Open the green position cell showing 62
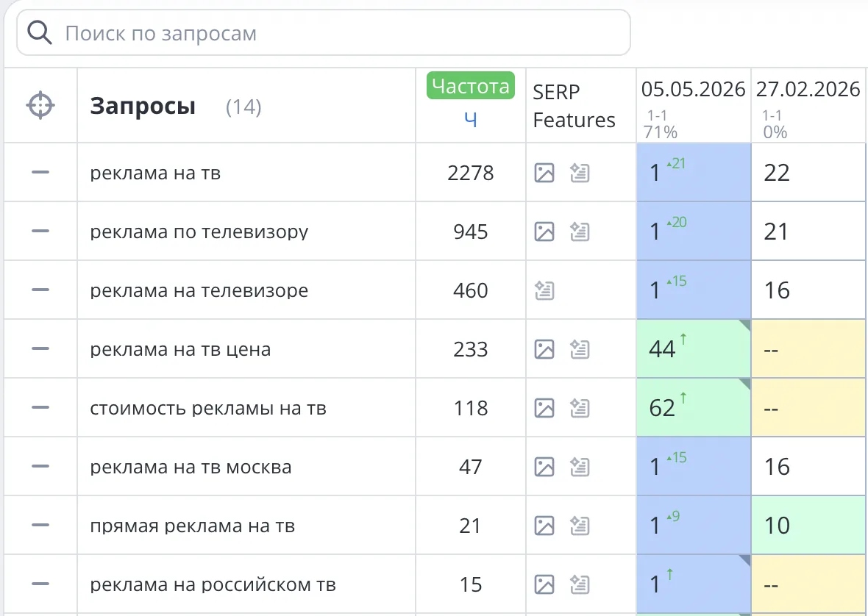Viewport: 868px width, 616px height. pos(694,407)
